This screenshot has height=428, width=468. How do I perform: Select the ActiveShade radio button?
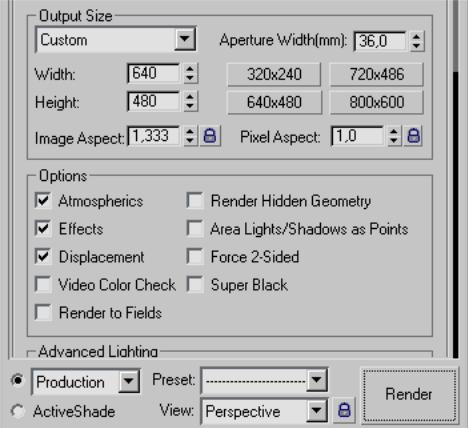(17, 411)
